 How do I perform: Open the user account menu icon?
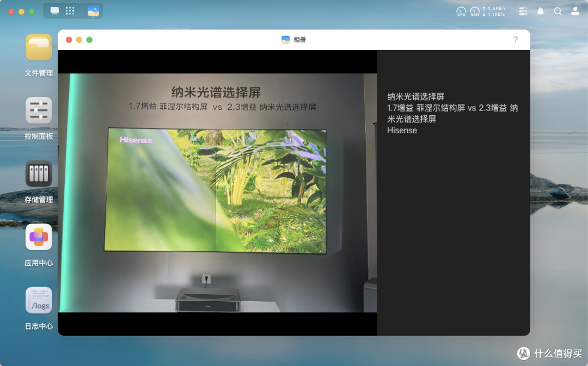[x=575, y=11]
